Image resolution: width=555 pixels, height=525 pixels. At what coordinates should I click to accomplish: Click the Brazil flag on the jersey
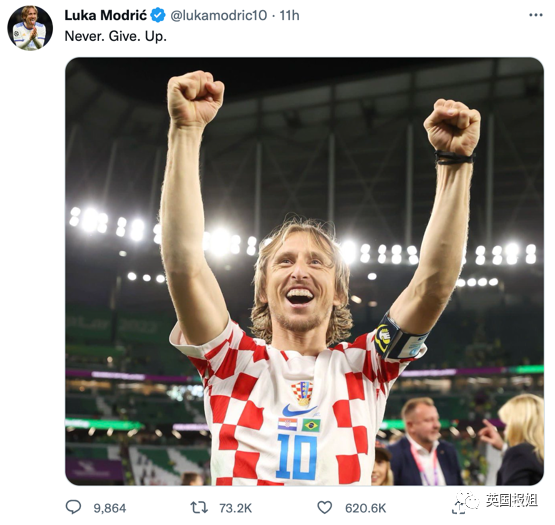311,425
